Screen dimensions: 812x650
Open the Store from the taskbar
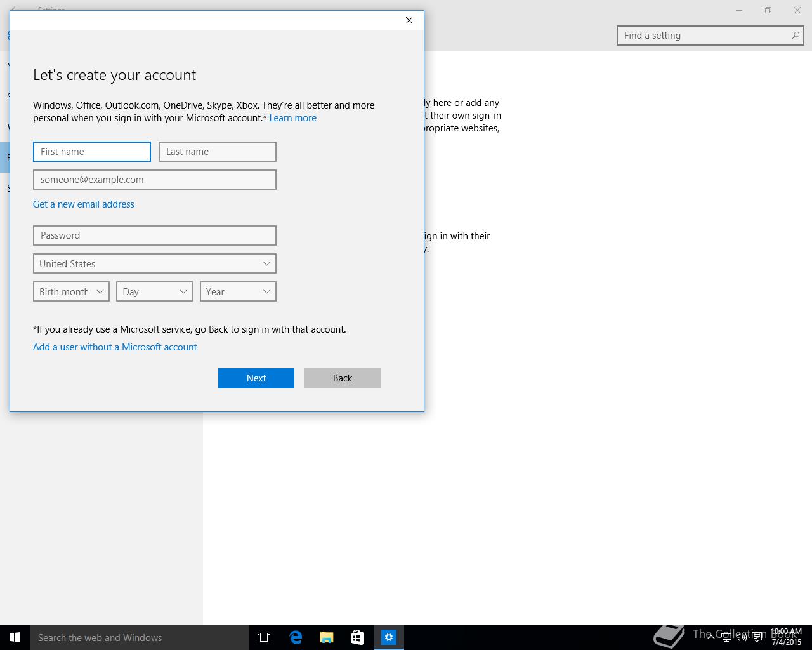tap(358, 637)
